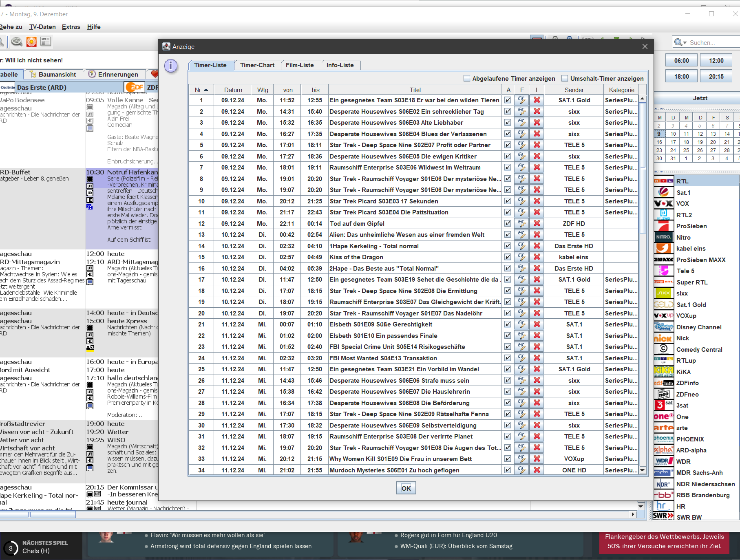Screen dimensions: 740x560
Task: Click the orange target toolbar icon
Action: [x=31, y=42]
